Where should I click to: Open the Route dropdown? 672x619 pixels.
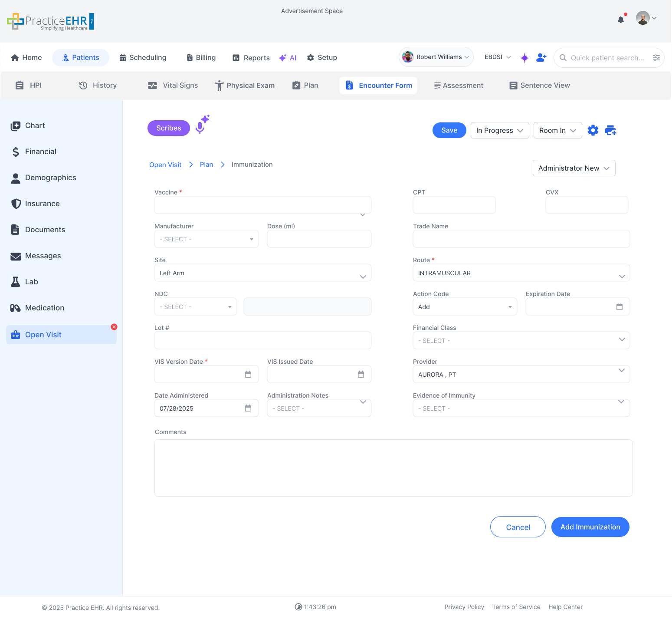521,273
